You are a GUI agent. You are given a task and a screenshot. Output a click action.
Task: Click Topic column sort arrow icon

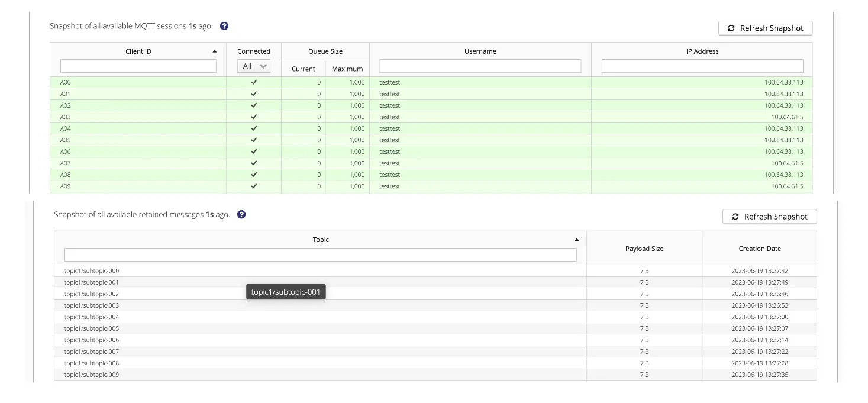577,240
